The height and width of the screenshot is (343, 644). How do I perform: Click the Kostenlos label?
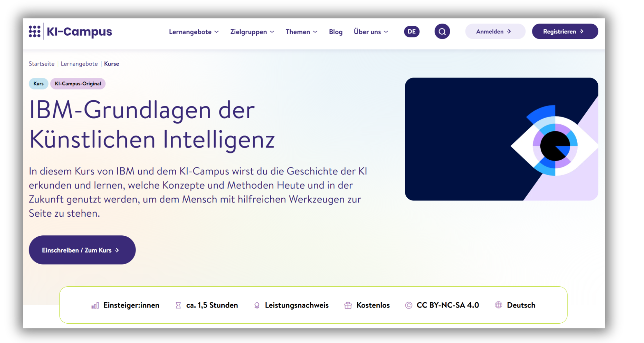[373, 305]
